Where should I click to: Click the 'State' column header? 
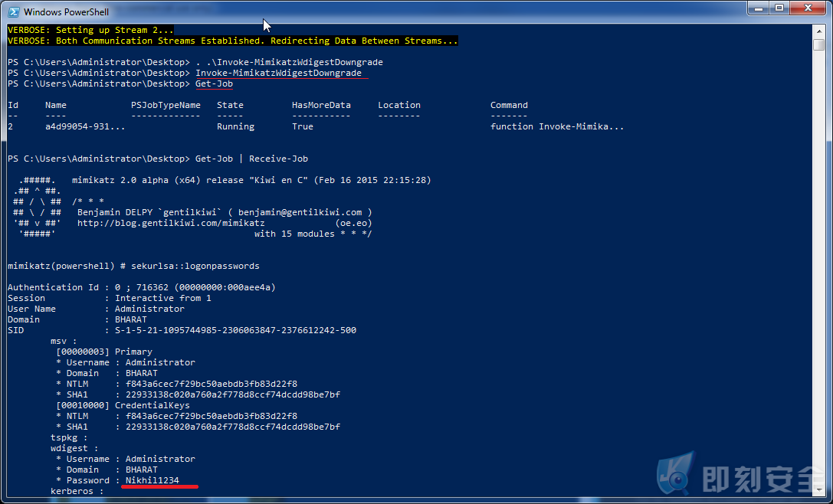pyautogui.click(x=230, y=105)
